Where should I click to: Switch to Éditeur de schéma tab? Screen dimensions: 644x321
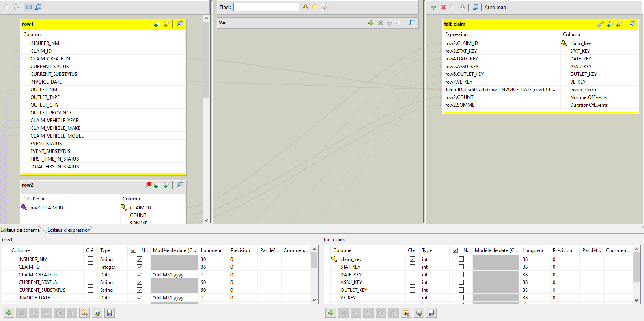20,230
